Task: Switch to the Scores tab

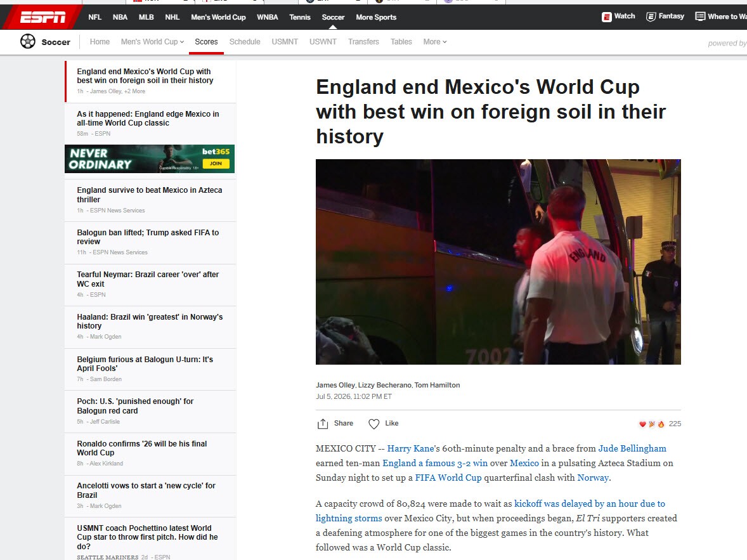Action: coord(206,42)
